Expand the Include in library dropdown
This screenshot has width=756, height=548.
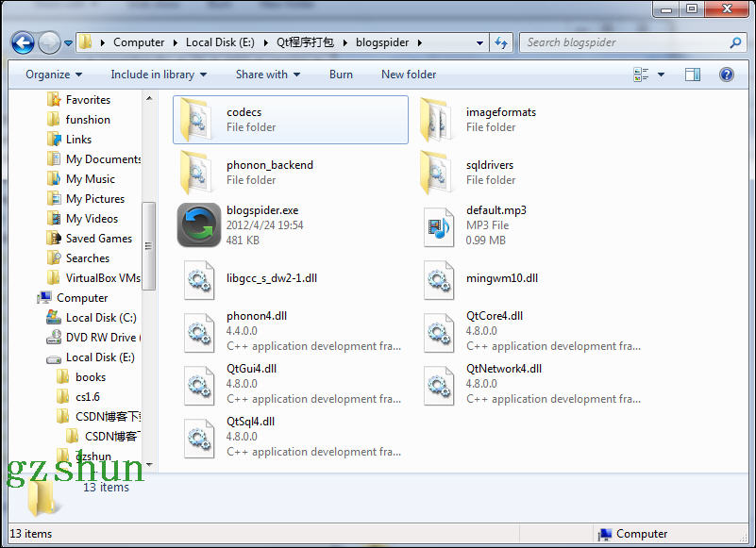point(158,75)
